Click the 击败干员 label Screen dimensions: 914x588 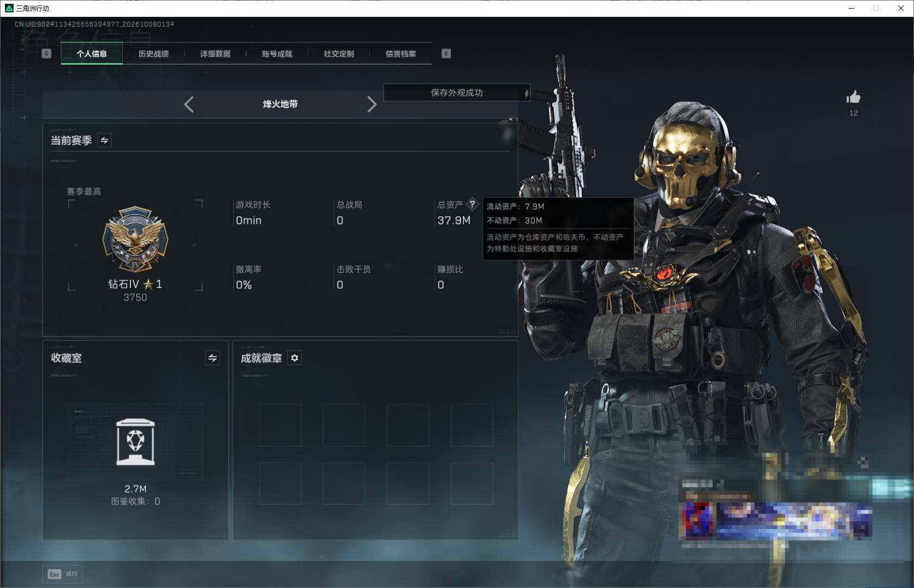pyautogui.click(x=353, y=269)
